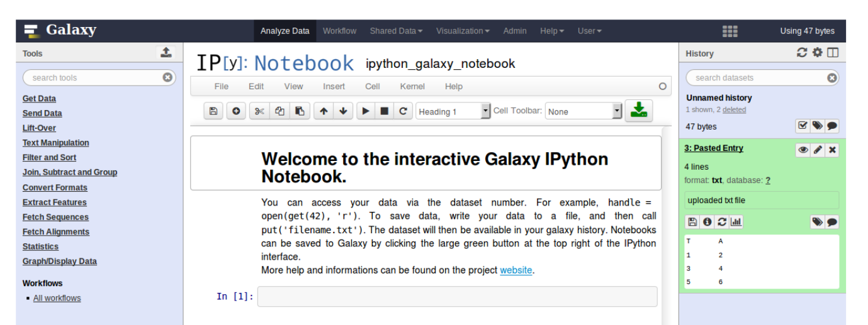Open the notebook Edit menu
Viewport: 868px width, 325px height.
(x=256, y=87)
